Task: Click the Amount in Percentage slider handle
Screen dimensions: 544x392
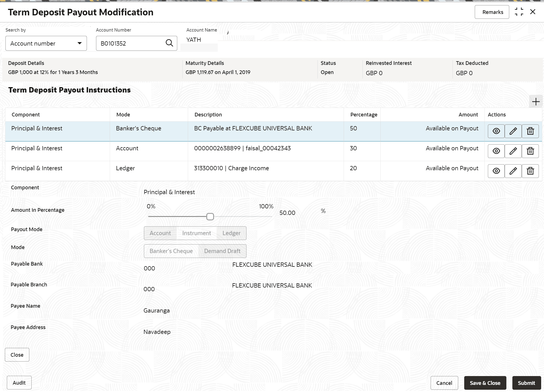Action: 210,217
